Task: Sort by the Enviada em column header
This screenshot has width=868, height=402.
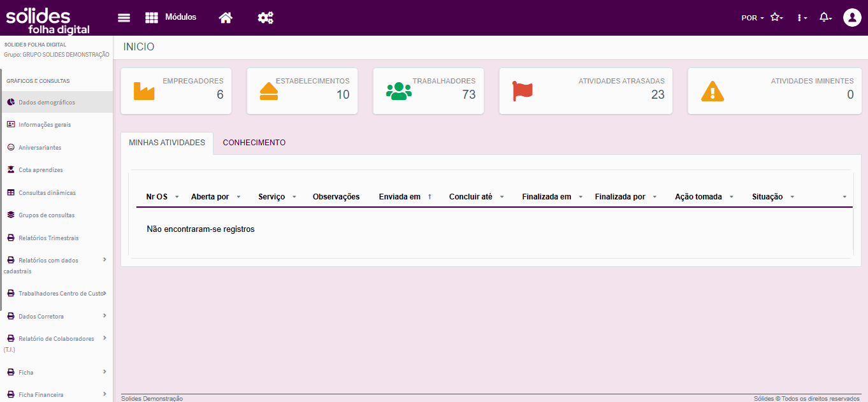Action: (400, 197)
